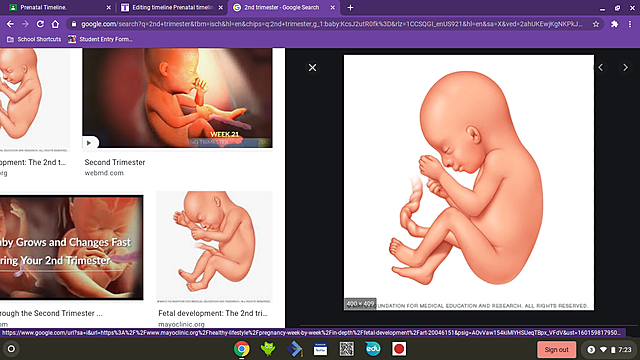Image resolution: width=640 pixels, height=360 pixels.
Task: Open the 'rough the Second Trimester' result title
Action: pyautogui.click(x=51, y=313)
